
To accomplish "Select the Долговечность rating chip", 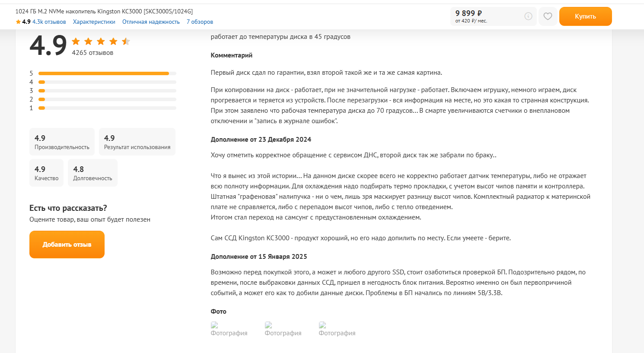I will coord(92,173).
